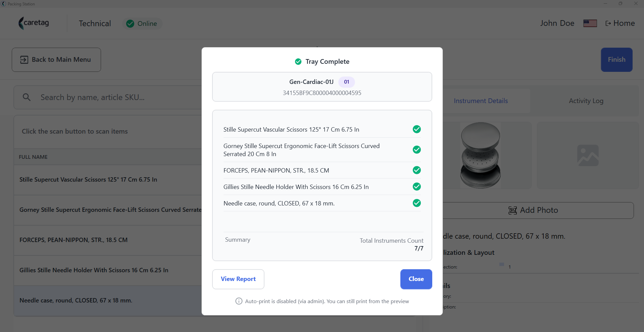Click Gillies Stille Needle Holder entry in dialog
Viewport: 644px width, 332px height.
pyautogui.click(x=296, y=187)
